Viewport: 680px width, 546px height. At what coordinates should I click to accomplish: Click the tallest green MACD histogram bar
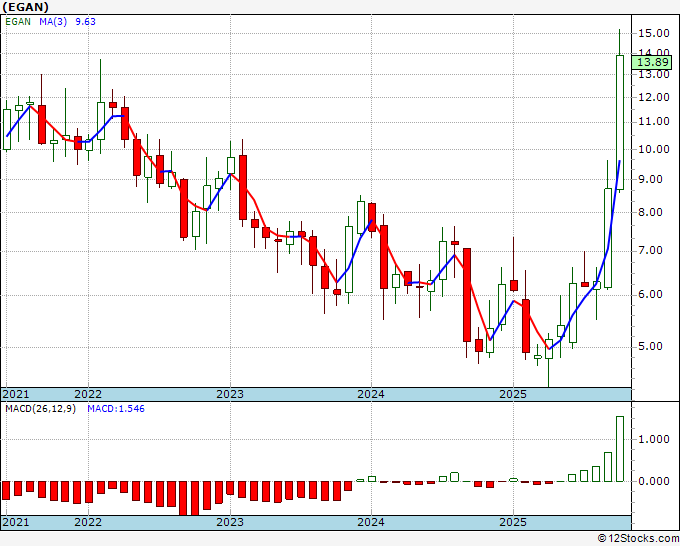tap(620, 449)
